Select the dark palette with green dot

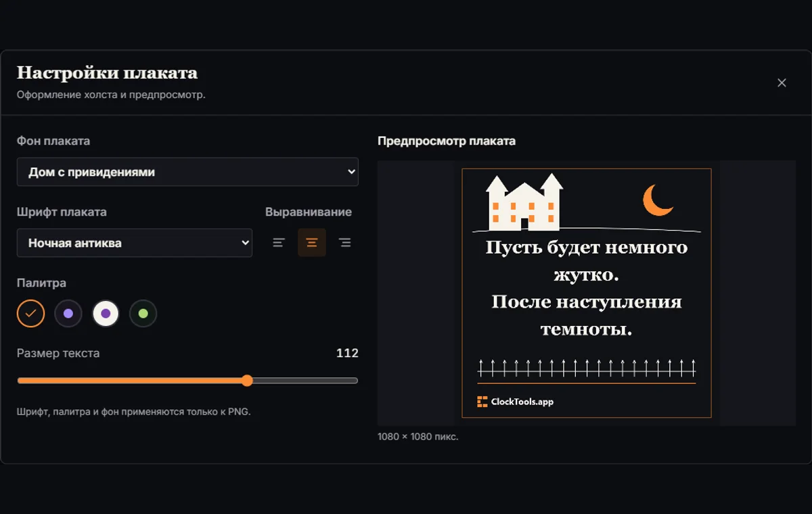(143, 313)
